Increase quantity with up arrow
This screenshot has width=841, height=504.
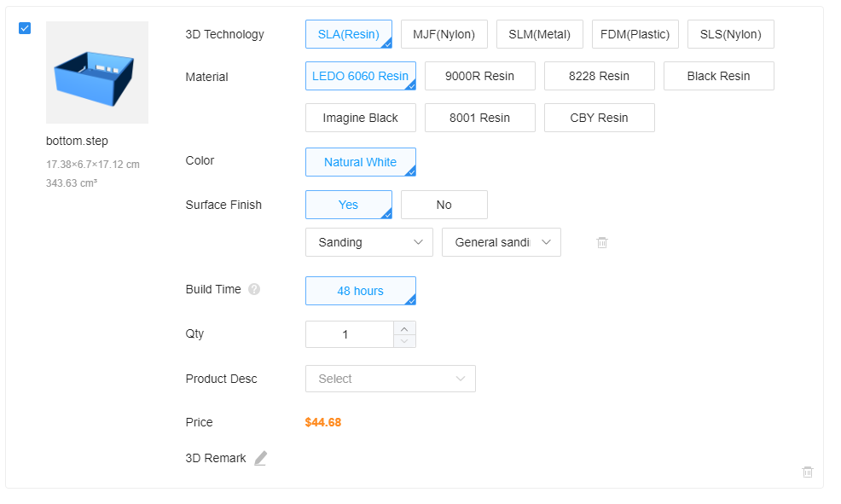[x=404, y=328]
